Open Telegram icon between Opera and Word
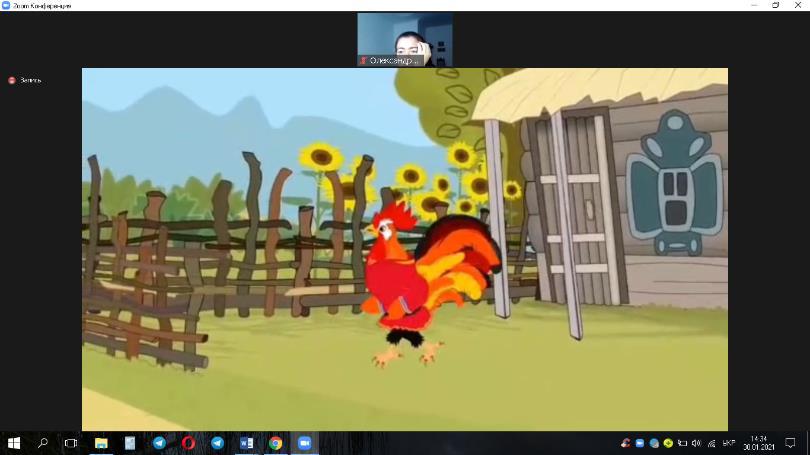 tap(217, 442)
